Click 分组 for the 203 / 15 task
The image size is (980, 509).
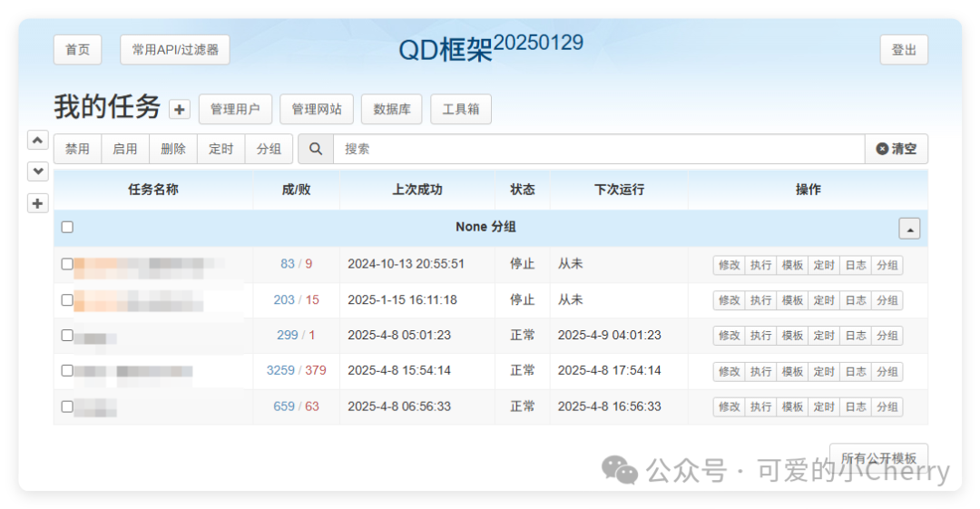click(887, 300)
